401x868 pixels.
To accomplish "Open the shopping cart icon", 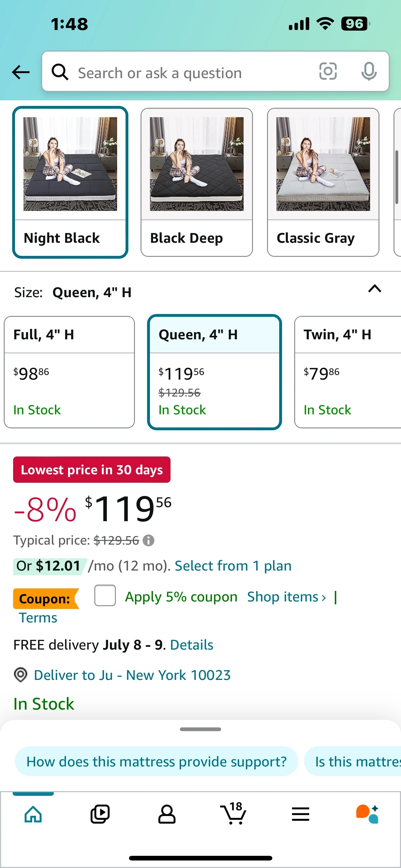I will pos(233,814).
